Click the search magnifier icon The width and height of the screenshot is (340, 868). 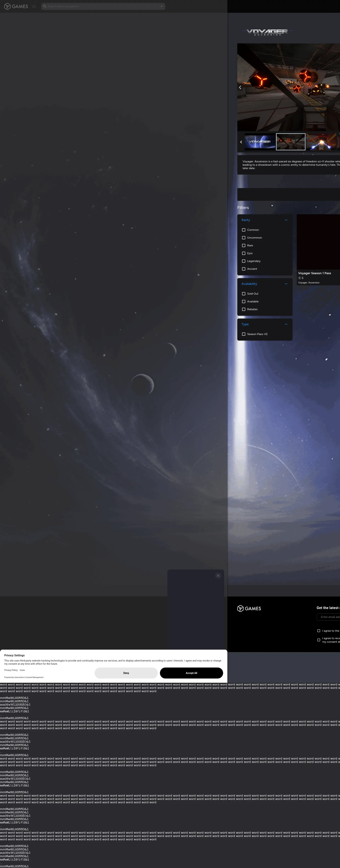pyautogui.click(x=44, y=6)
